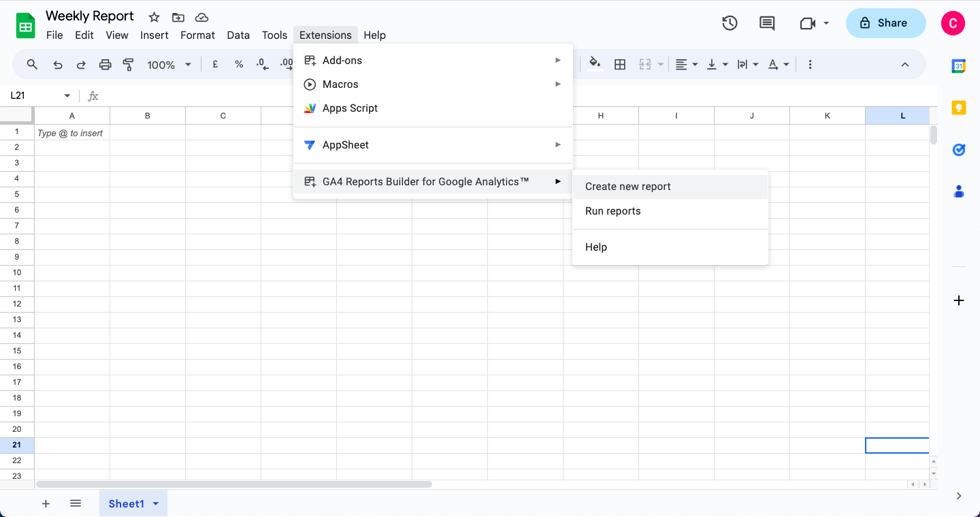Select the Sheet1 tab
The image size is (980, 517).
(133, 504)
